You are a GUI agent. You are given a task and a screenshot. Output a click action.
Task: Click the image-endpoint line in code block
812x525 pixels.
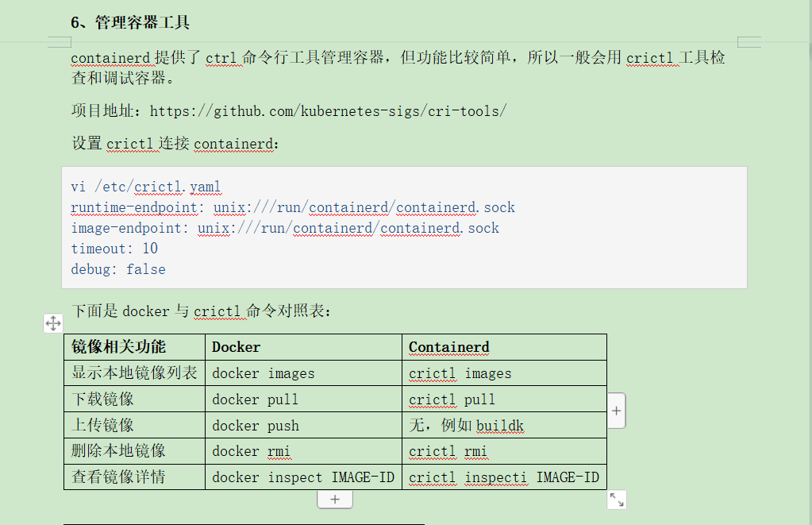(285, 228)
